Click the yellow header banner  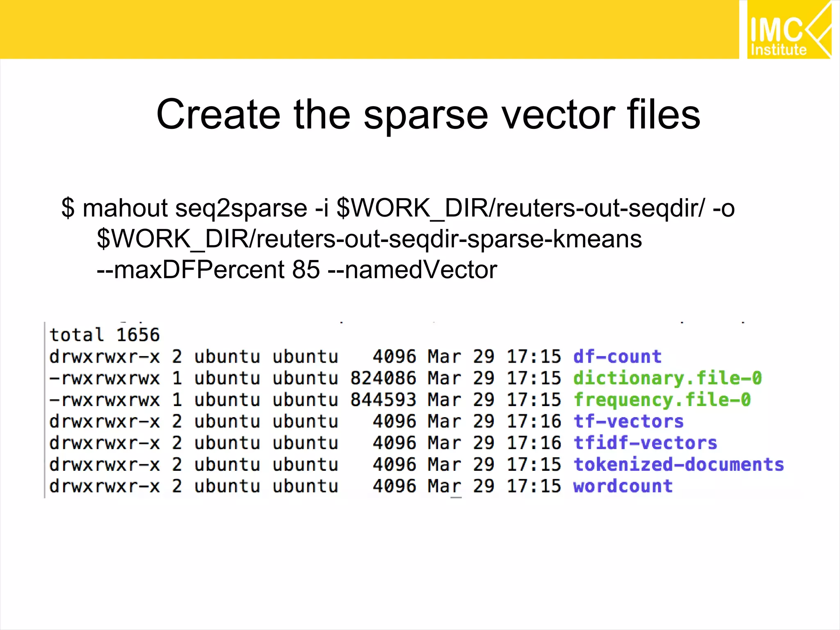coord(369,29)
